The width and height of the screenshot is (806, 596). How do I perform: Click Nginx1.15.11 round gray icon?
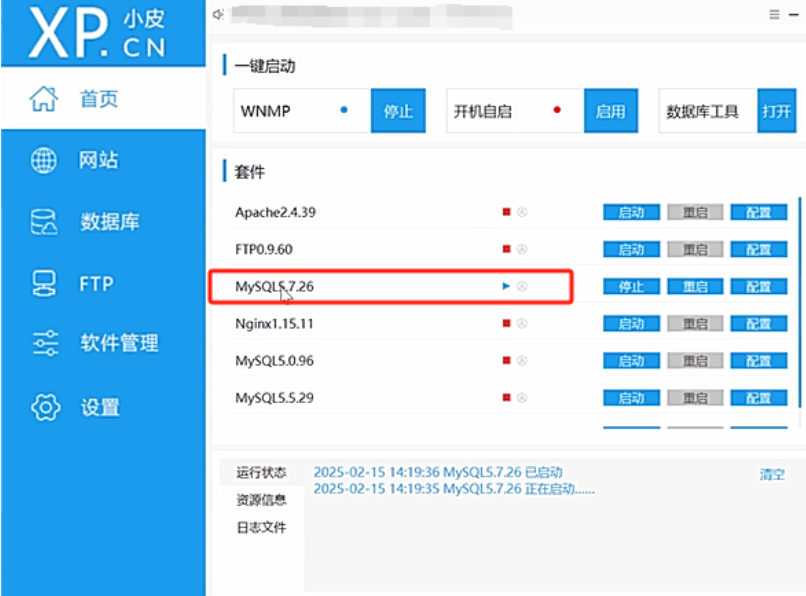522,323
